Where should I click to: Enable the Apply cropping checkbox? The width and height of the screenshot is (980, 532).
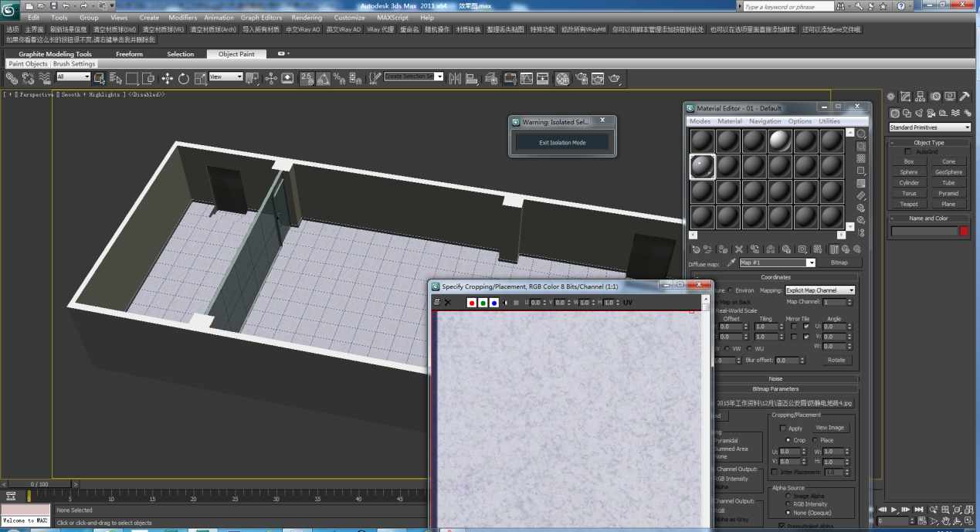pos(784,428)
